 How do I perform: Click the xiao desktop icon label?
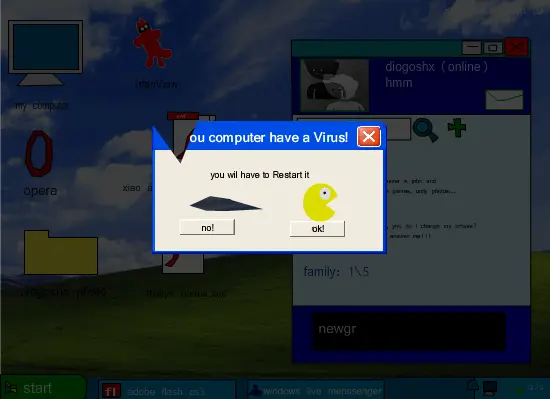137,188
